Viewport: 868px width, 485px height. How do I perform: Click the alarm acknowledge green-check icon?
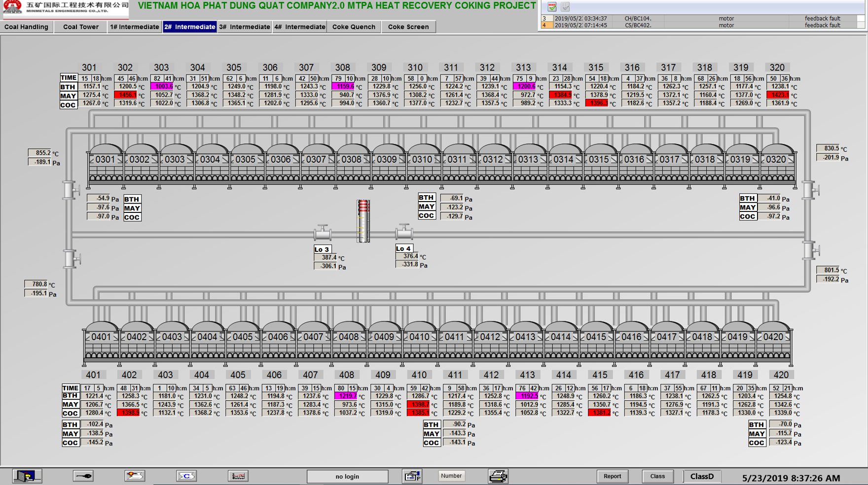pos(552,7)
